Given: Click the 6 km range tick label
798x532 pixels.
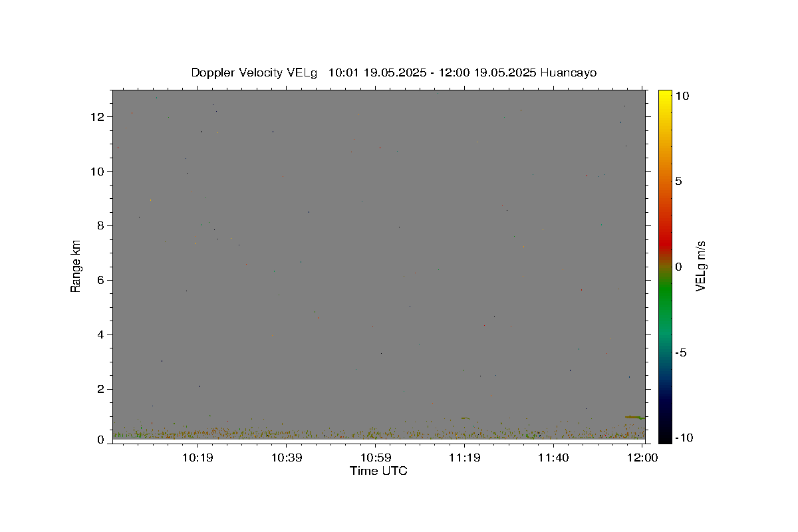Looking at the screenshot, I should [102, 281].
